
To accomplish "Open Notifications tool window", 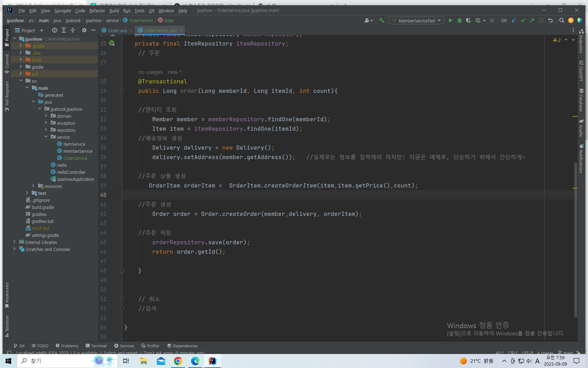I will click(581, 158).
